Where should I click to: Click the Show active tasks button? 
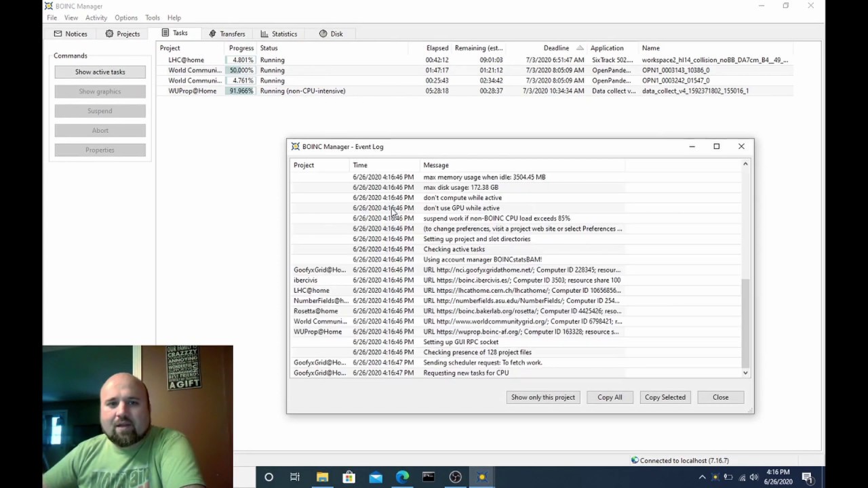point(100,72)
